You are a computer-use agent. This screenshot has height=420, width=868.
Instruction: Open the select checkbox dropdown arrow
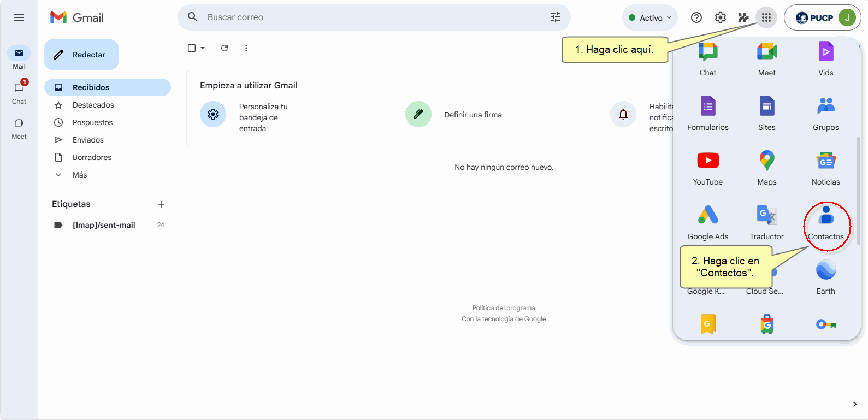point(203,48)
